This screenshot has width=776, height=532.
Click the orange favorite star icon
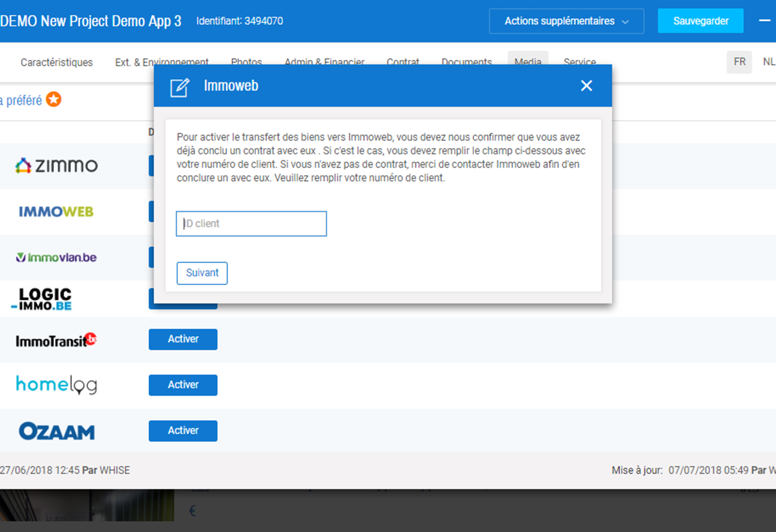(x=53, y=100)
